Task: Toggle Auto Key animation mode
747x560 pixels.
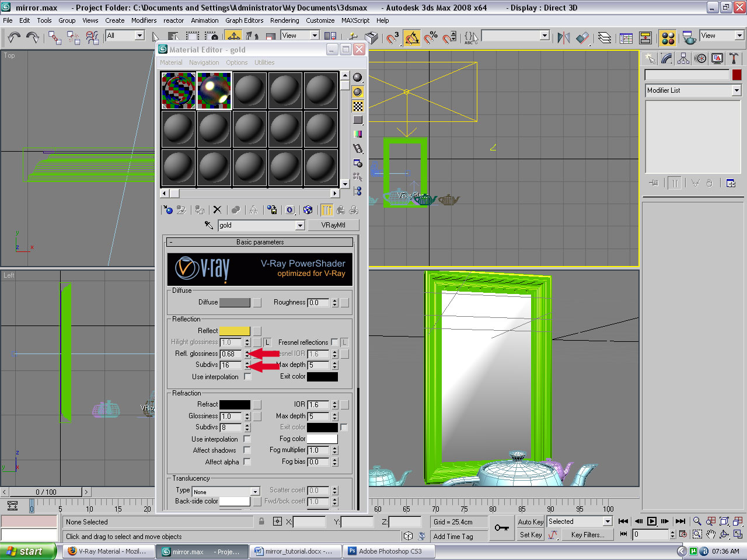Action: pos(530,522)
